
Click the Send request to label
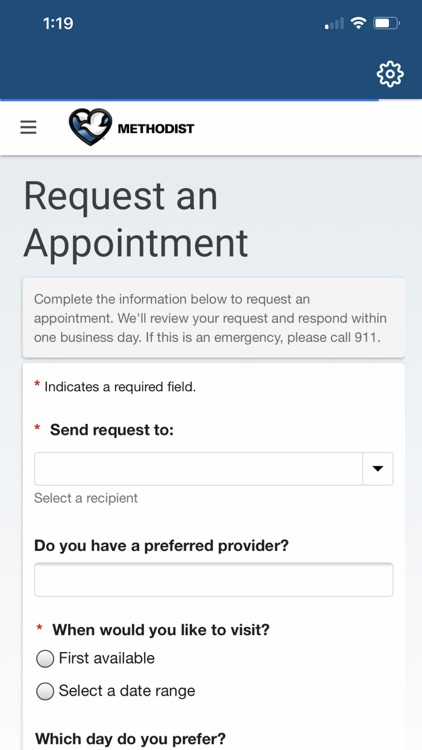point(112,430)
